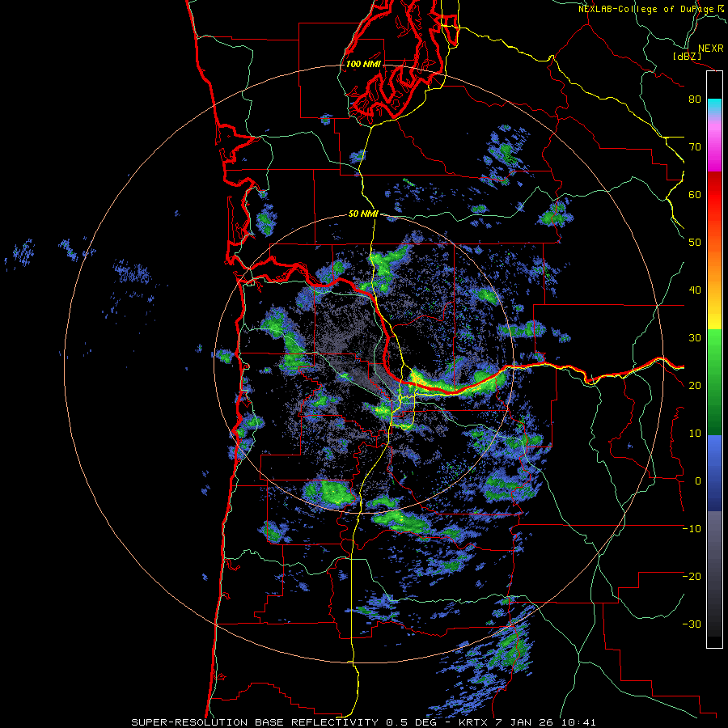Click the NEXR label above the color scale

coord(710,48)
